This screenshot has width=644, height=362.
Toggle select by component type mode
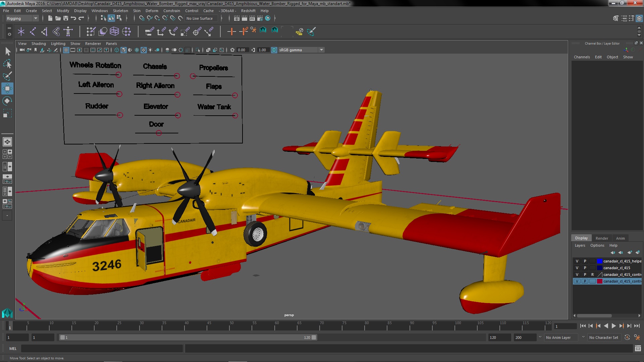(x=119, y=18)
